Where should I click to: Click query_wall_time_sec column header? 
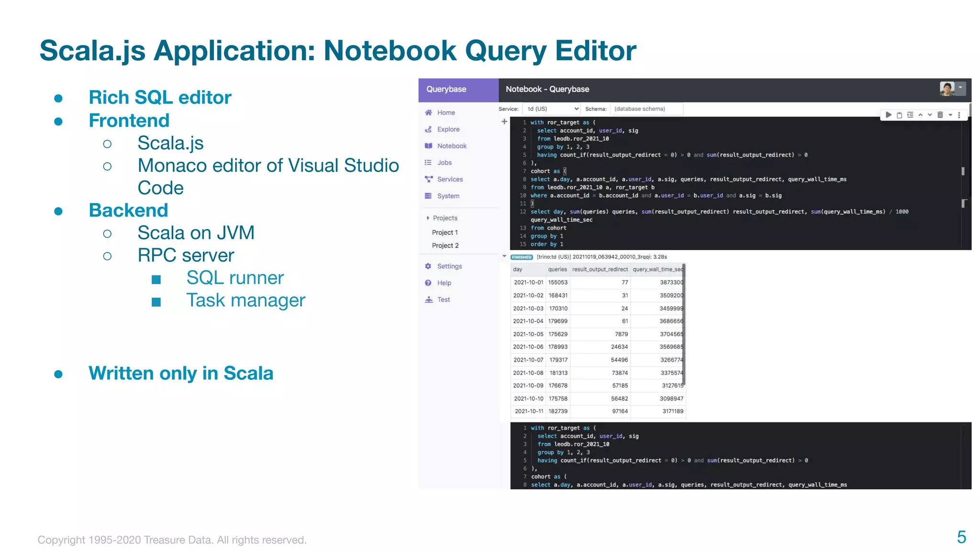tap(658, 269)
